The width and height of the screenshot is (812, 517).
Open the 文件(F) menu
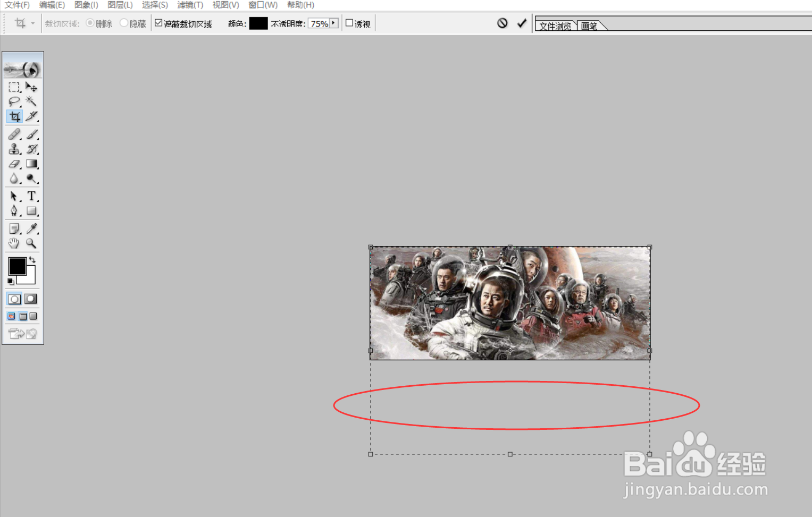pyautogui.click(x=18, y=5)
